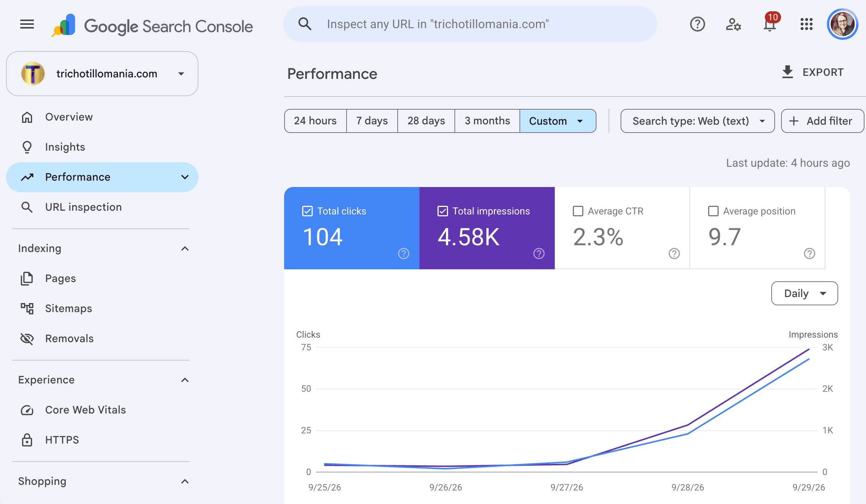The width and height of the screenshot is (866, 504).
Task: Click the Removals crossed-eye icon
Action: pyautogui.click(x=27, y=339)
